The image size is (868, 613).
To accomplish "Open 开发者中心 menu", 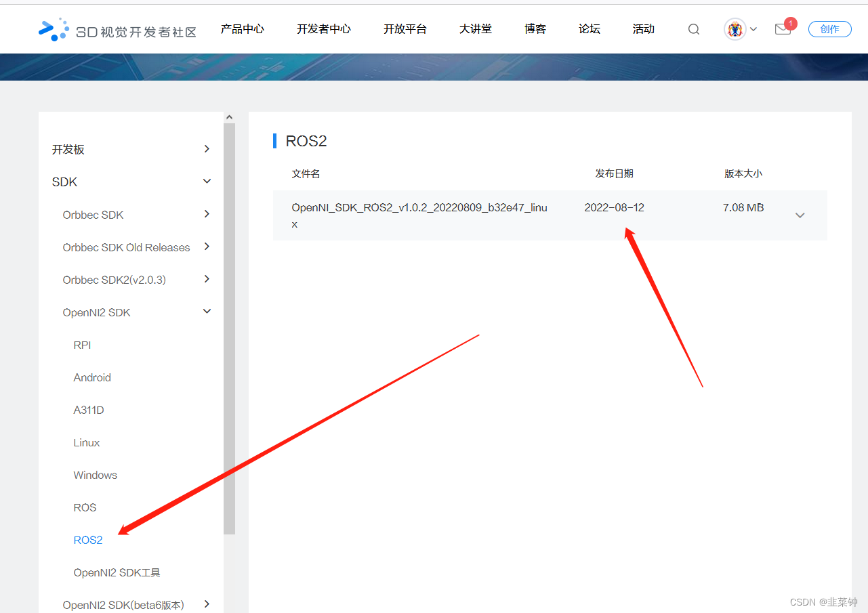I will [x=324, y=29].
